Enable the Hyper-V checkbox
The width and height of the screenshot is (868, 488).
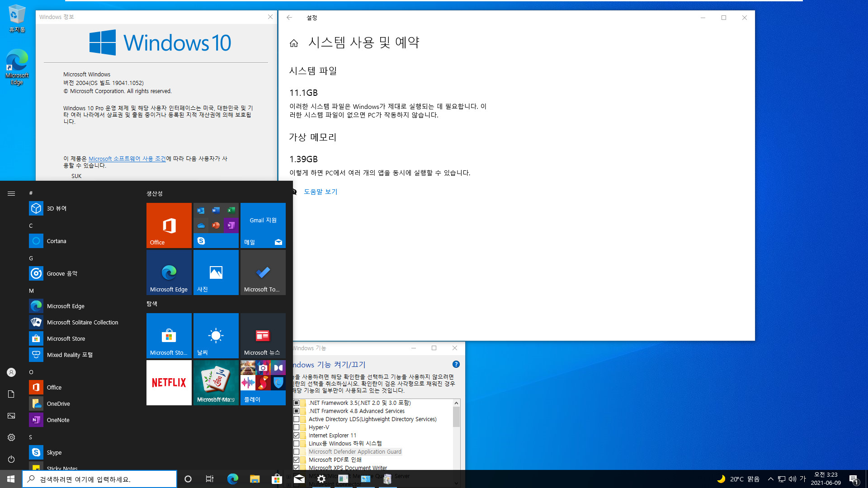pyautogui.click(x=297, y=427)
